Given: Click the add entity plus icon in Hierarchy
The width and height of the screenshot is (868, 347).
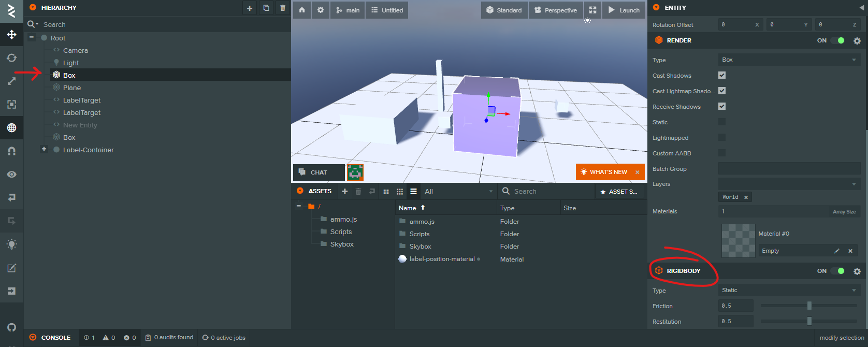Looking at the screenshot, I should [x=250, y=8].
